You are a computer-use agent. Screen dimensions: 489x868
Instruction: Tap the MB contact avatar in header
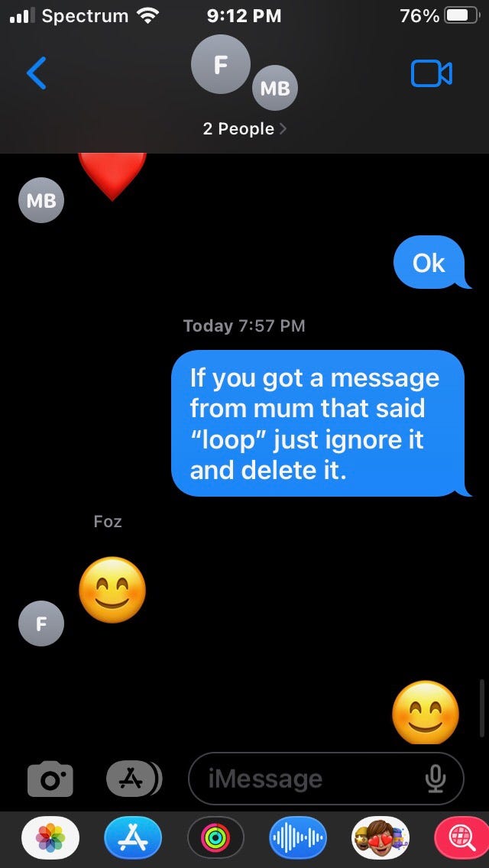coord(275,88)
